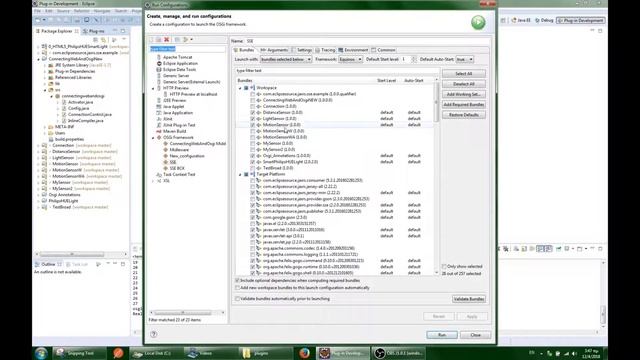
Task: Check MySensor (1.0.0) bundle
Action: click(253, 144)
